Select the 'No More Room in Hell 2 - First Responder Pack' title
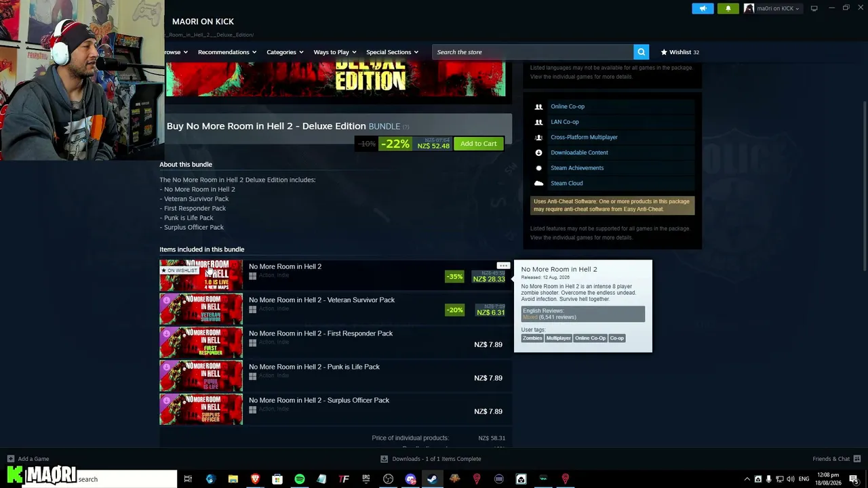 (x=321, y=333)
